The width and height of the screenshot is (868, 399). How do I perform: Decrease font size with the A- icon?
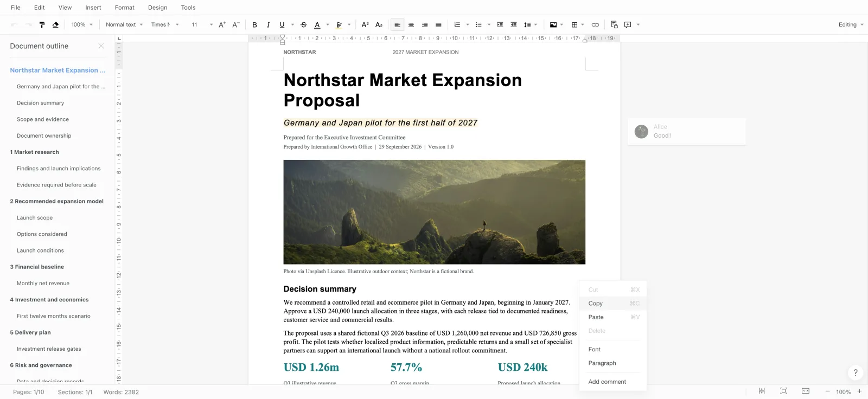[x=235, y=24]
